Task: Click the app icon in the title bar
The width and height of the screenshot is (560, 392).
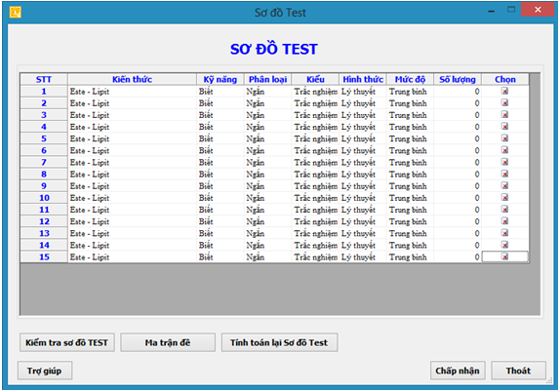Action: [x=15, y=12]
